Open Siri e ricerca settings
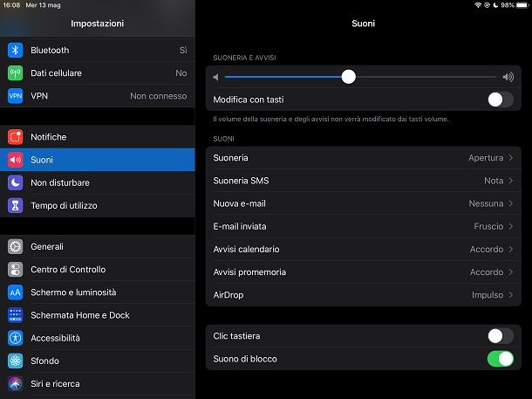Screen dimensions: 532x399 (98, 383)
